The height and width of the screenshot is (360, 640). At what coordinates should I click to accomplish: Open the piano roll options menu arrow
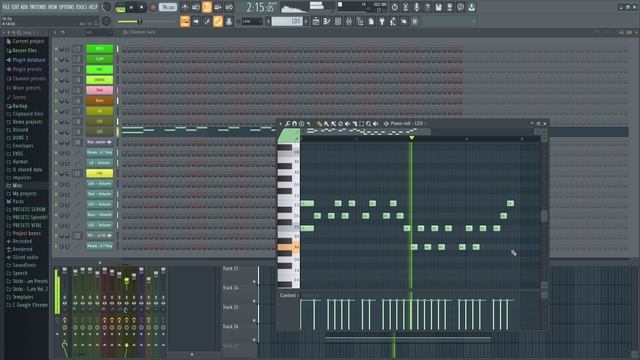[x=280, y=124]
